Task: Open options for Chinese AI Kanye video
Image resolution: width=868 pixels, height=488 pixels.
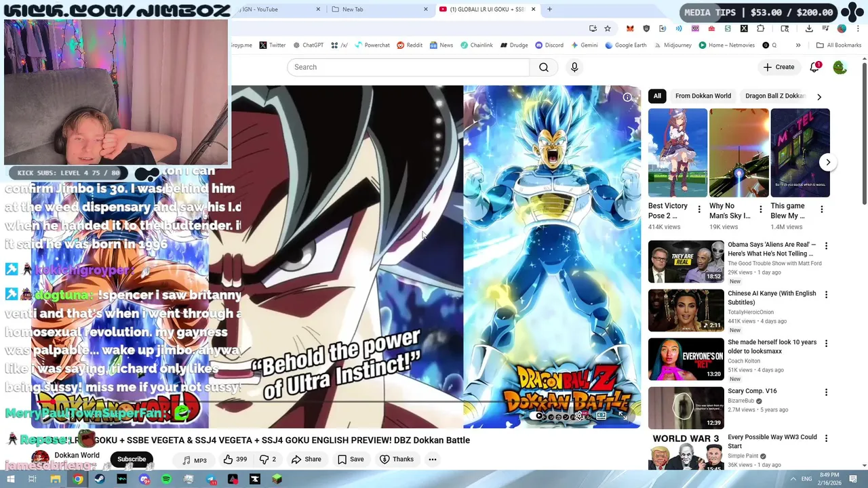Action: pyautogui.click(x=826, y=295)
